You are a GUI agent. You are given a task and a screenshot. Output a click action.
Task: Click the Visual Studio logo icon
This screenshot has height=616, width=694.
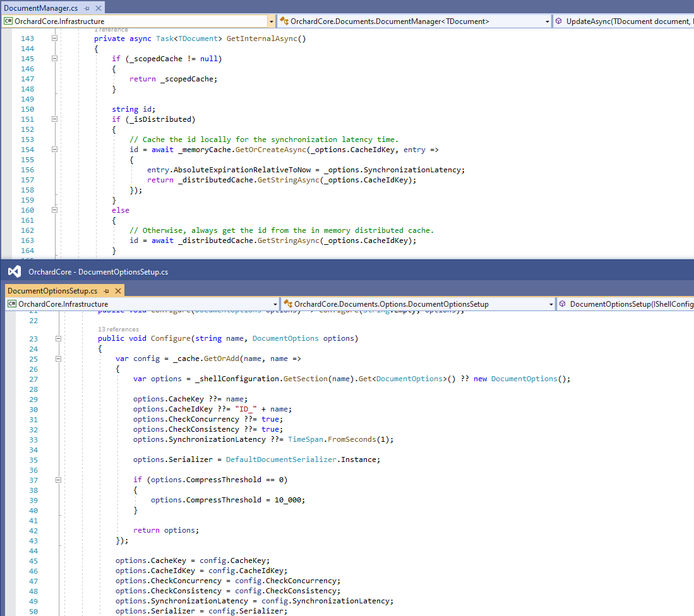tap(15, 271)
